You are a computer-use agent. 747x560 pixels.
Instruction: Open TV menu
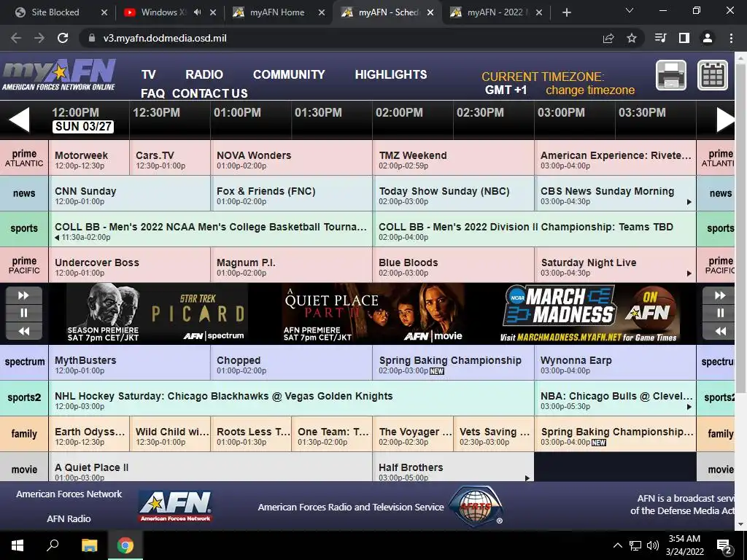(x=149, y=75)
